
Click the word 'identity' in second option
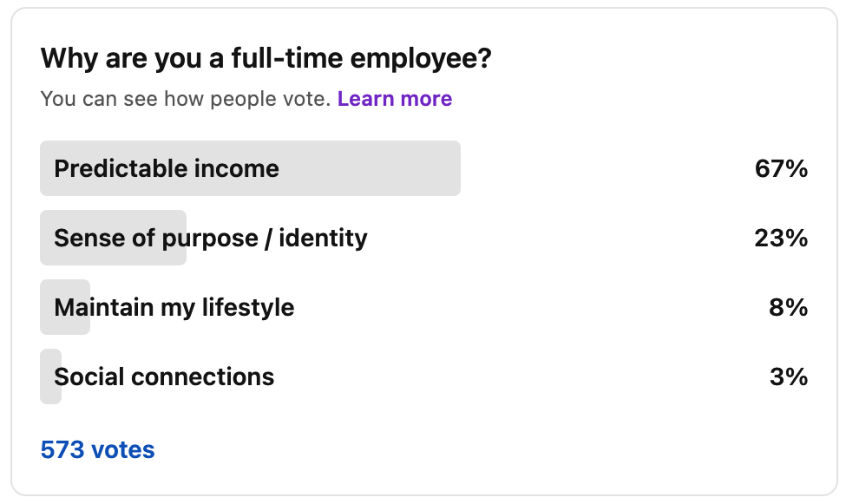click(323, 238)
